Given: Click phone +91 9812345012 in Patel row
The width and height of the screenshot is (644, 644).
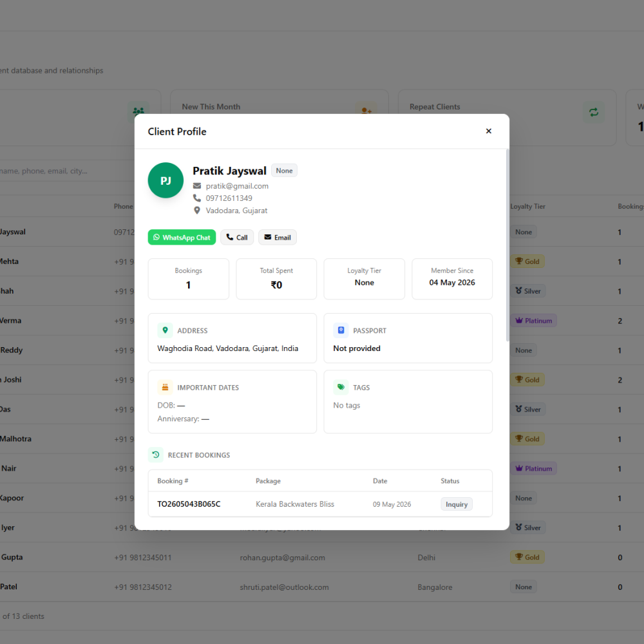Looking at the screenshot, I should click(142, 587).
